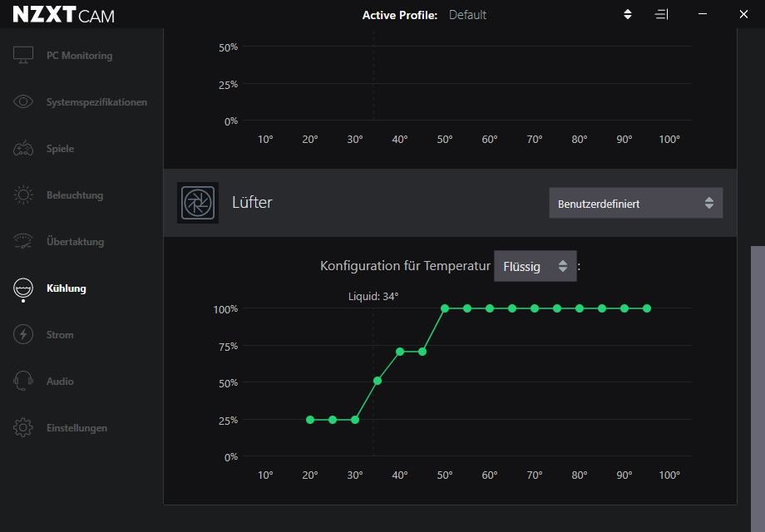The height and width of the screenshot is (532, 765).
Task: Click the PC Monitoring monitor icon
Action: click(x=23, y=55)
